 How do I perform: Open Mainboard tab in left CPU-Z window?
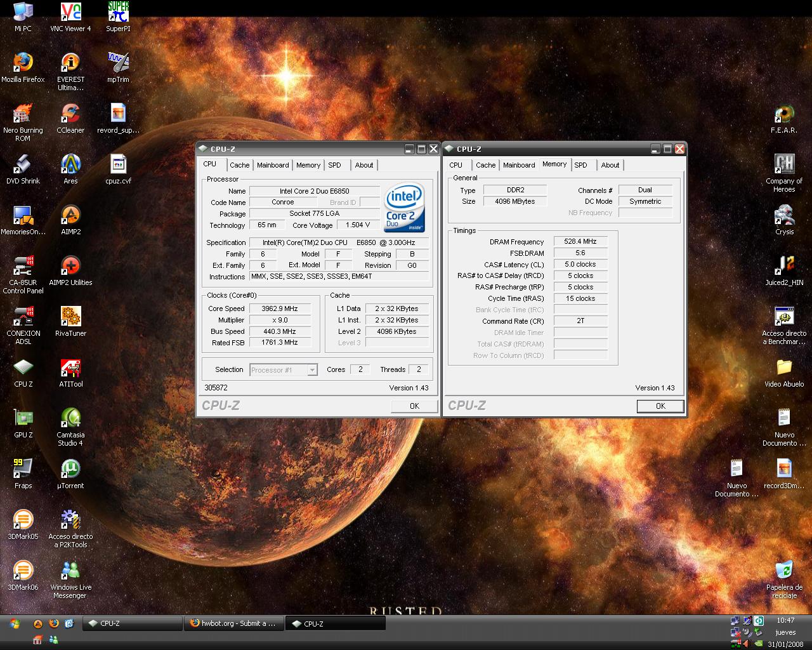273,165
